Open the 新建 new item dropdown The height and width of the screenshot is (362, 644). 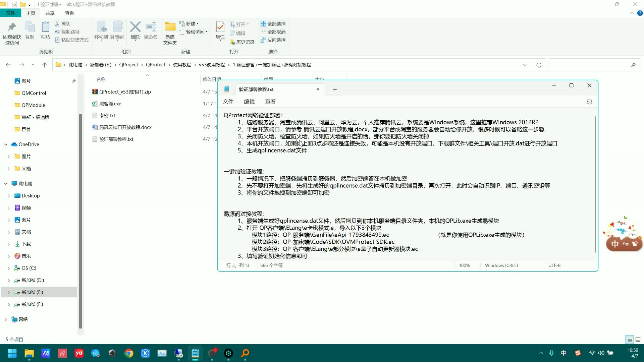[x=189, y=24]
